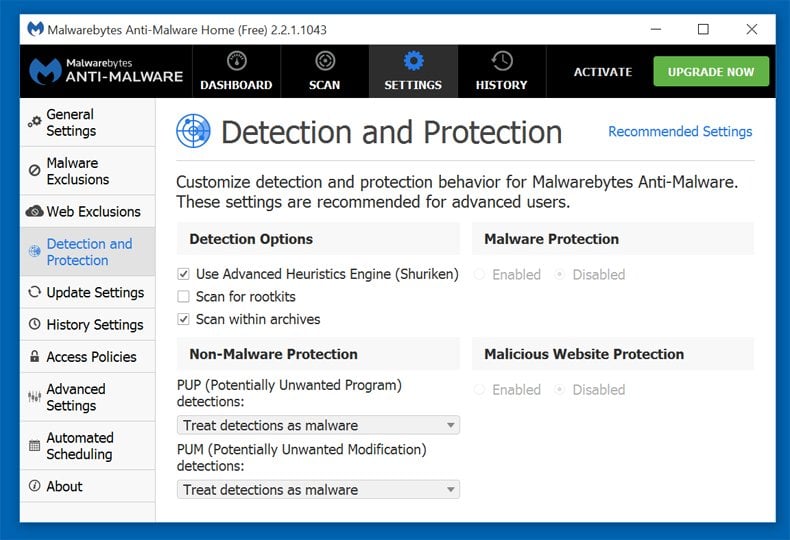The width and height of the screenshot is (790, 540).
Task: Click the Malicious Website Protection heading
Action: coord(584,354)
